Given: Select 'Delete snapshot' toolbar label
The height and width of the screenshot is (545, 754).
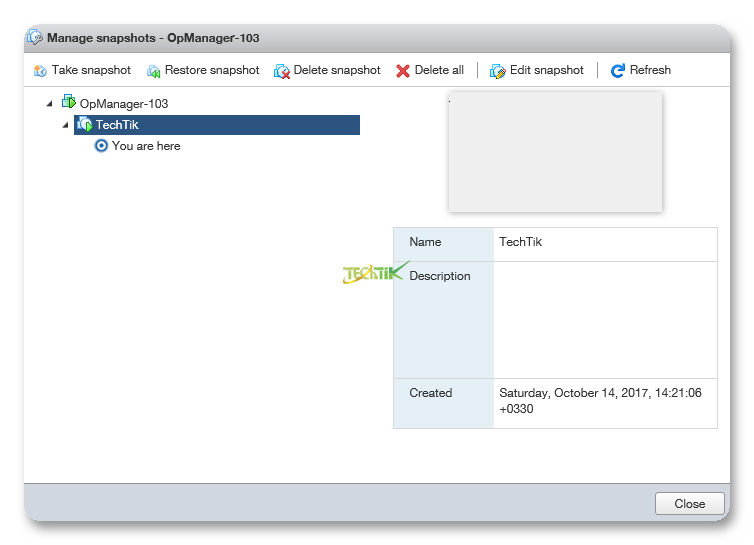Looking at the screenshot, I should point(337,70).
